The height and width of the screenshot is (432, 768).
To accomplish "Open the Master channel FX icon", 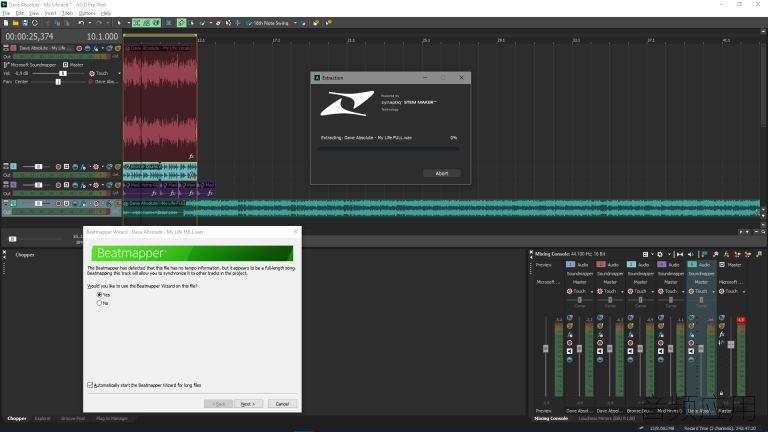I will (x=722, y=334).
